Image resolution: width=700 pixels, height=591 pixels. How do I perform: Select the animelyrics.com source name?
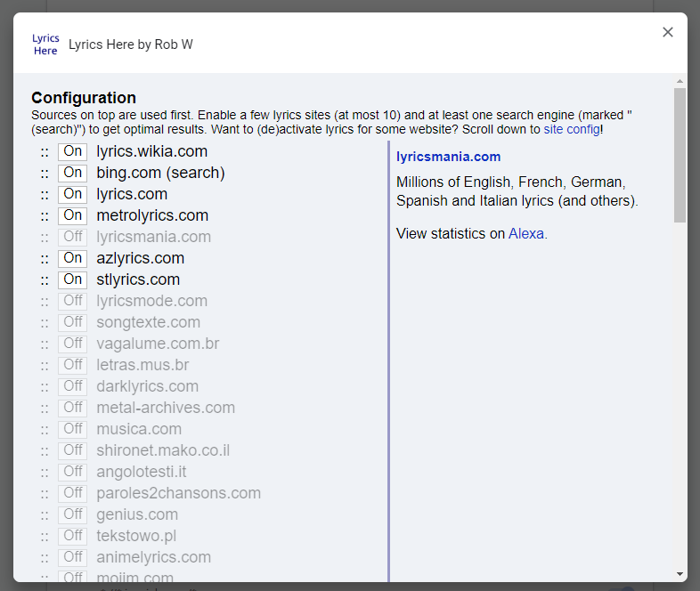(x=153, y=557)
